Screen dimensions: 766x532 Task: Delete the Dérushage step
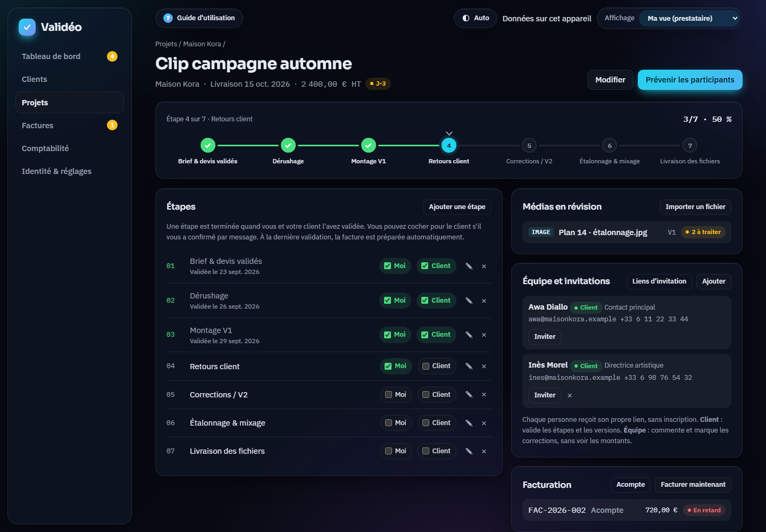tap(484, 301)
